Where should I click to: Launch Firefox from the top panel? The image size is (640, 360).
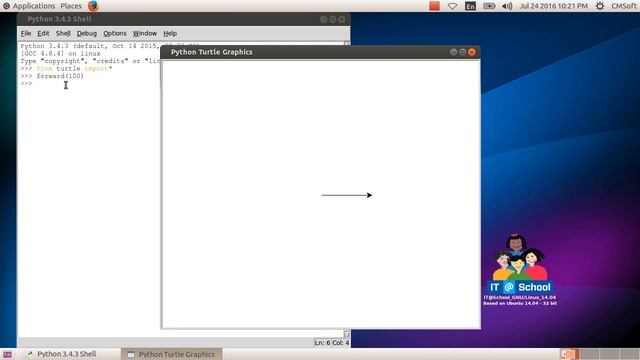[x=93, y=6]
